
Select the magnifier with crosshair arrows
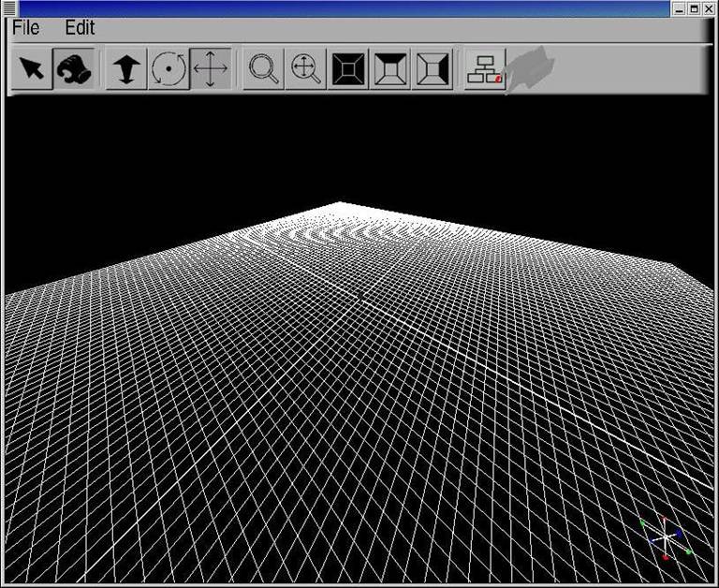[305, 68]
